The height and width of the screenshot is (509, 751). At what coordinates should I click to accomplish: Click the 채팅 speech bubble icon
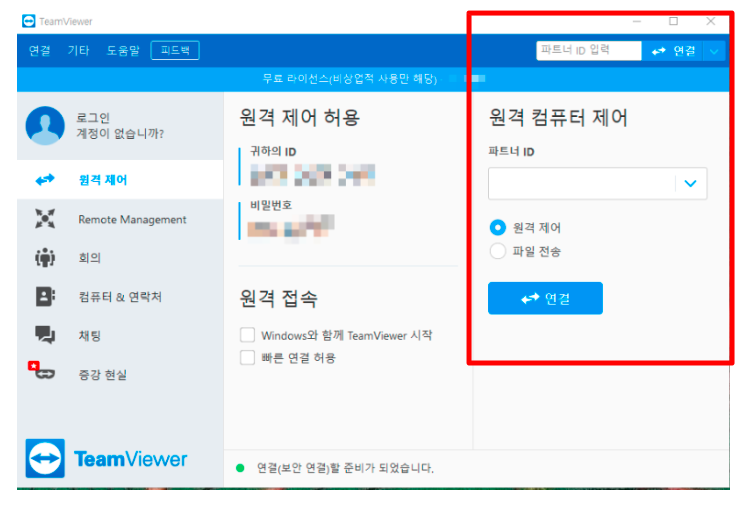[45, 335]
